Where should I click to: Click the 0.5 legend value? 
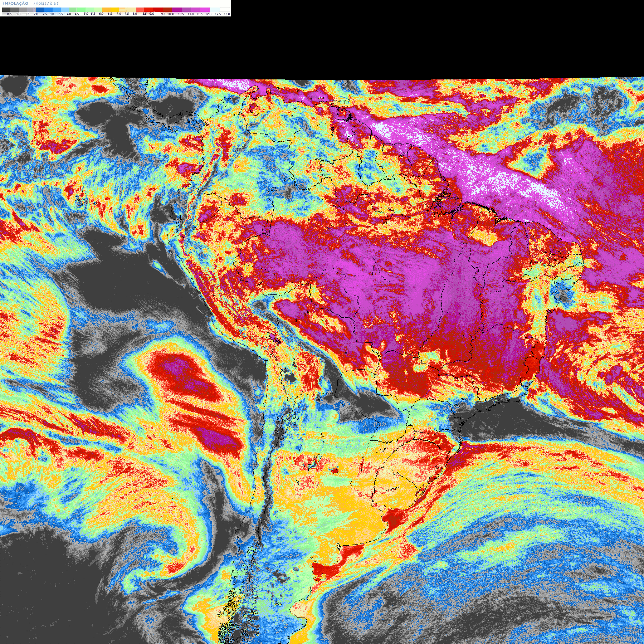pyautogui.click(x=9, y=14)
